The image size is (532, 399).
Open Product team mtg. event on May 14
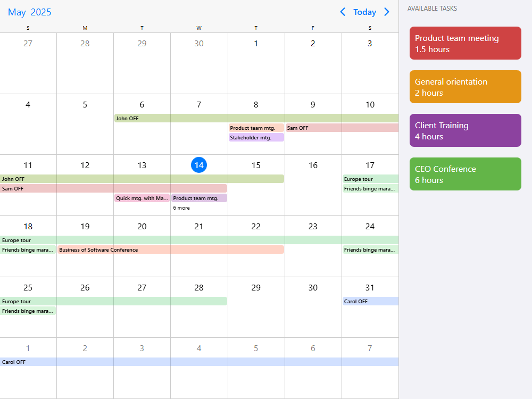coord(199,198)
